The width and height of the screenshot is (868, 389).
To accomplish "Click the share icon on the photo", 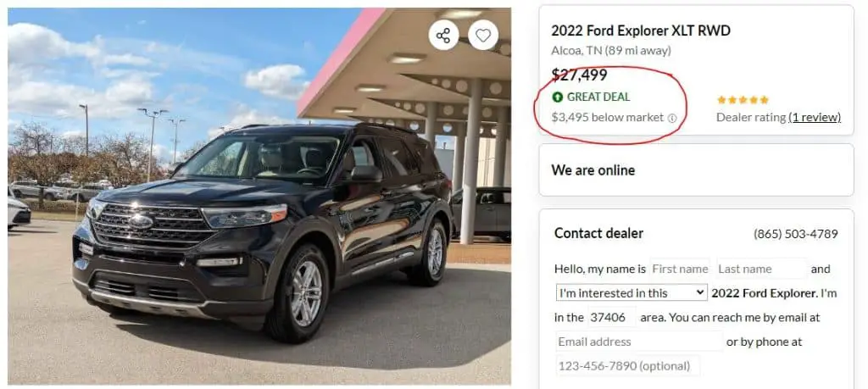I will 443,35.
